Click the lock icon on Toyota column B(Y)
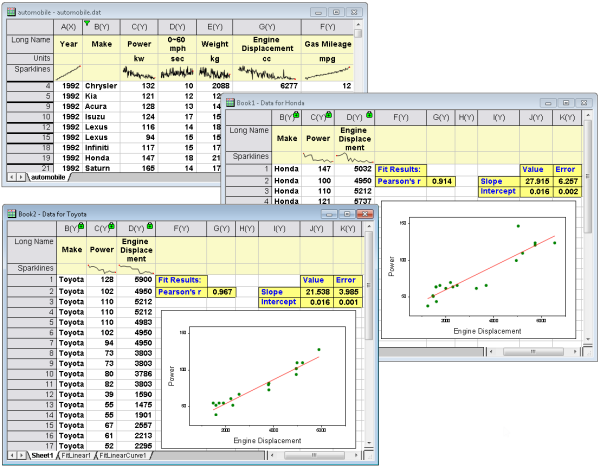Screen dimensions: 600x467 (80, 226)
